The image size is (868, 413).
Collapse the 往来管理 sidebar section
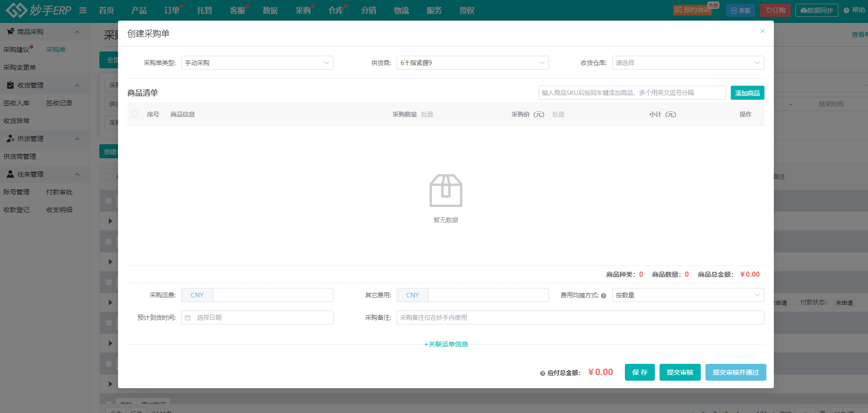[77, 174]
